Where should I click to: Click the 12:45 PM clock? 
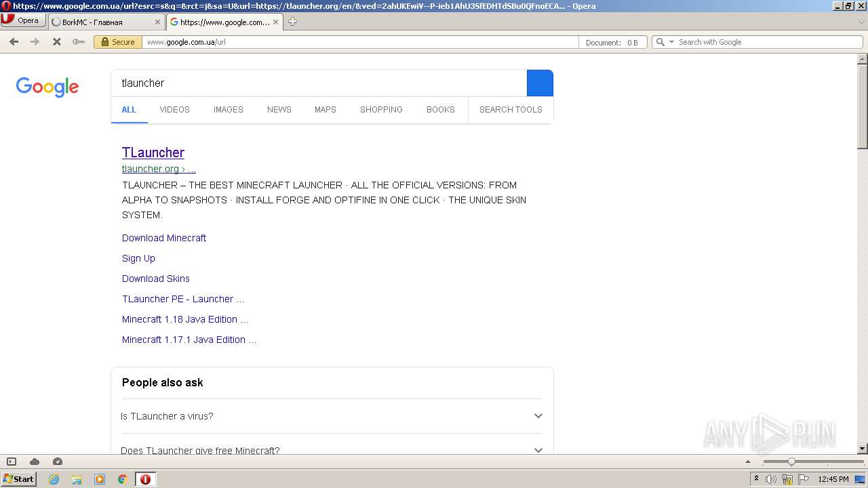(x=833, y=479)
